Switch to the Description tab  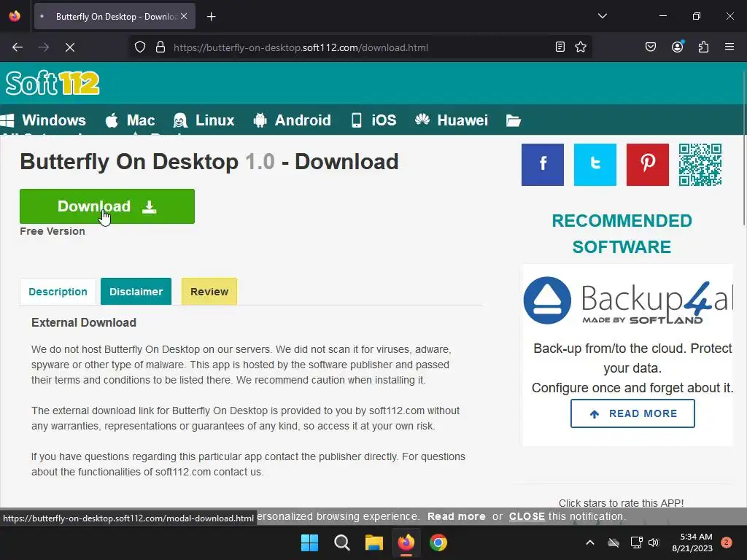coord(58,292)
